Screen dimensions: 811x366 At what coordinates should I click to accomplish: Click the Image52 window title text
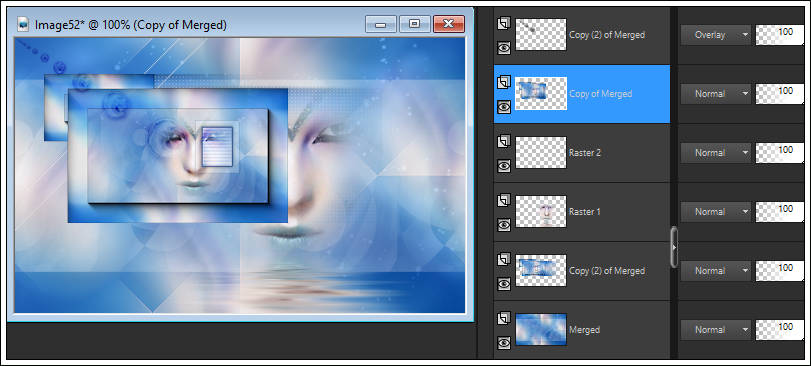[x=131, y=24]
